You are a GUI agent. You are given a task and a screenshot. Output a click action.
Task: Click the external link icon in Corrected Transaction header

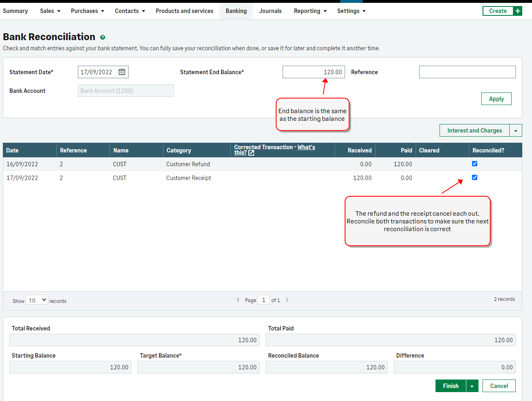point(251,153)
